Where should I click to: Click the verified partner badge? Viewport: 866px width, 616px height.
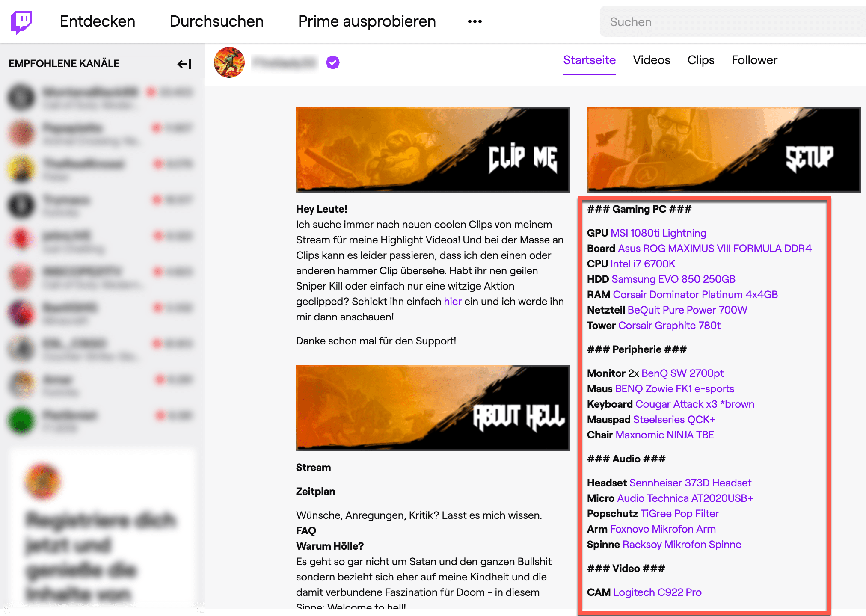333,62
